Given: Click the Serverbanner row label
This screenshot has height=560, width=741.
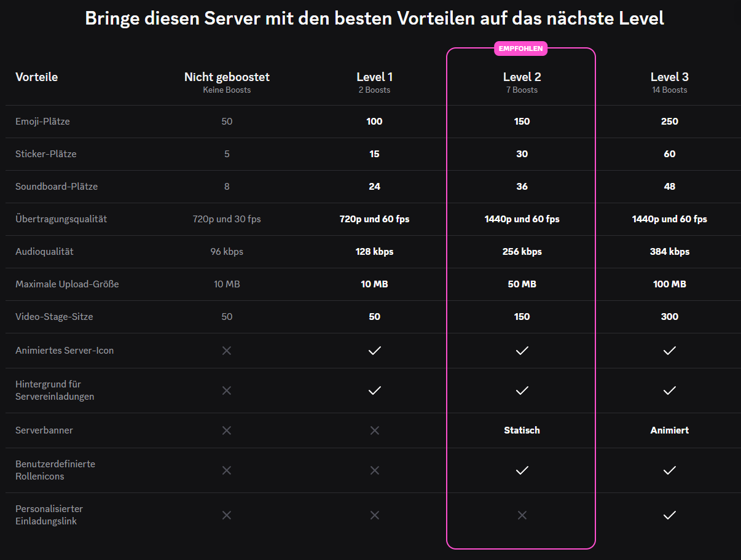Looking at the screenshot, I should [x=44, y=430].
